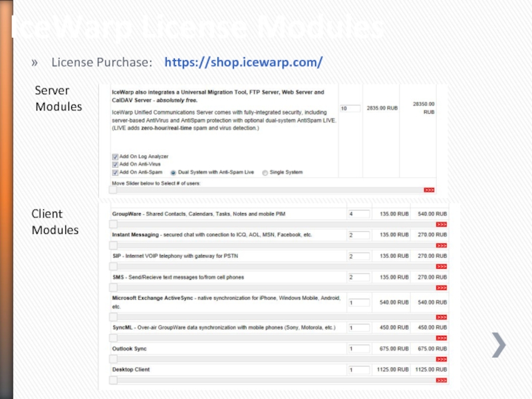The height and width of the screenshot is (399, 532).
Task: Click SyncML quantity input field
Action: (359, 328)
